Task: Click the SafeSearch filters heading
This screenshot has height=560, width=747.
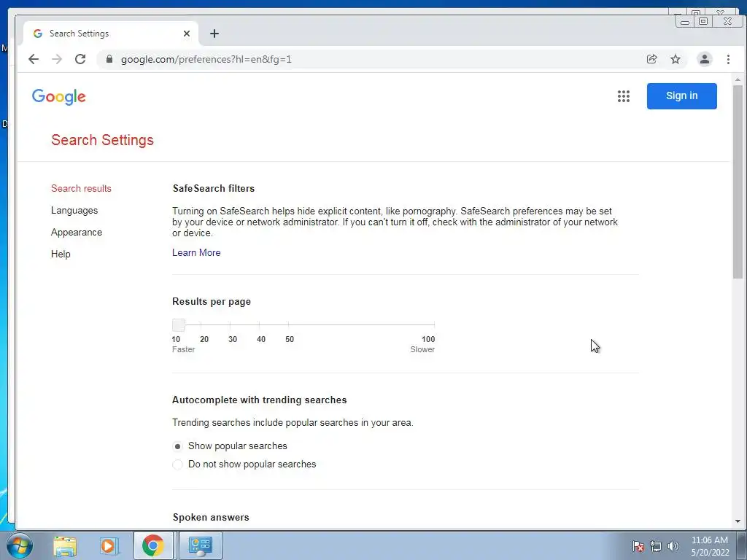Action: [214, 189]
